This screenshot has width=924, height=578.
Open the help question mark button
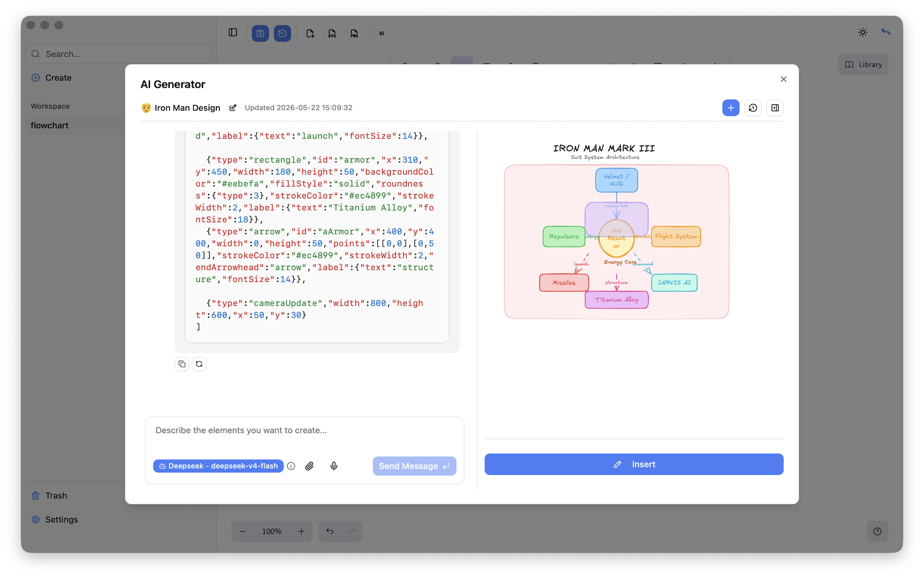[x=877, y=531]
